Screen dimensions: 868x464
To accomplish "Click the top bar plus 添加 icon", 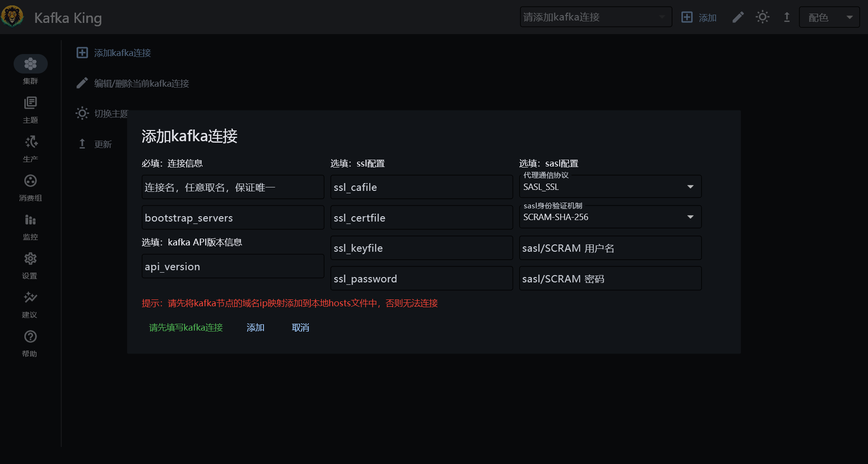I will pyautogui.click(x=687, y=17).
